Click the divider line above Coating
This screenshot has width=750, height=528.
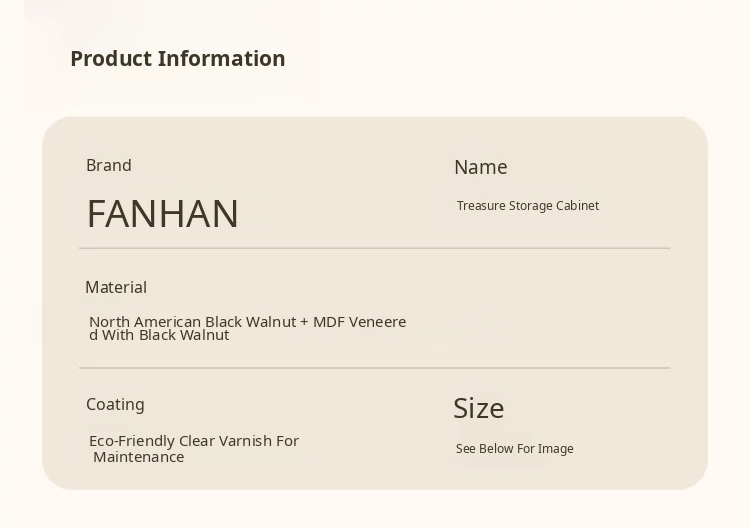(x=374, y=368)
